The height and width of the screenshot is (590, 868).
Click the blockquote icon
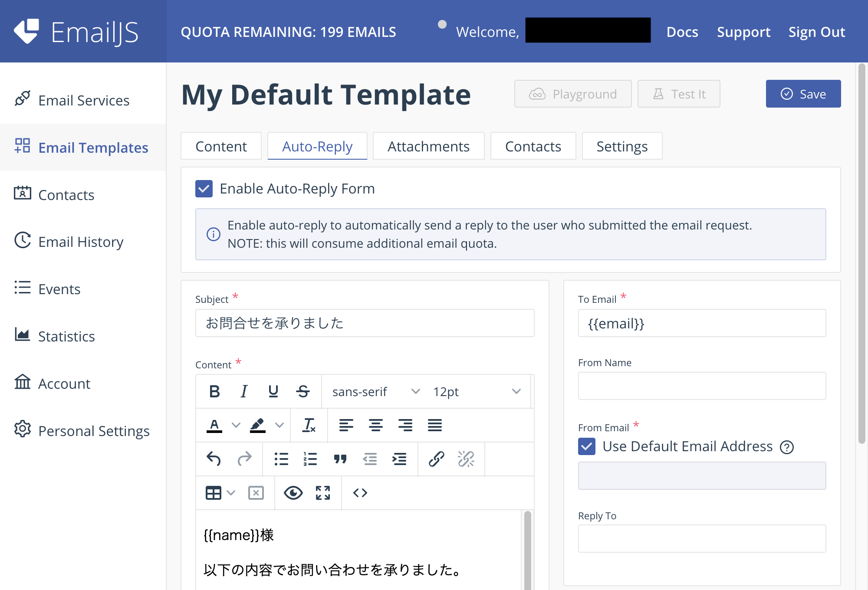click(340, 459)
